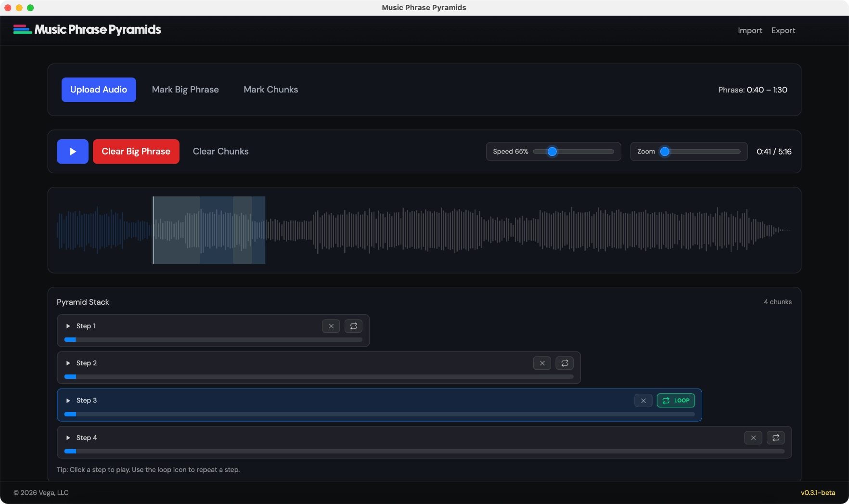Screen dimensions: 849x504
Task: Remove Step 2 using its X icon
Action: pos(541,363)
